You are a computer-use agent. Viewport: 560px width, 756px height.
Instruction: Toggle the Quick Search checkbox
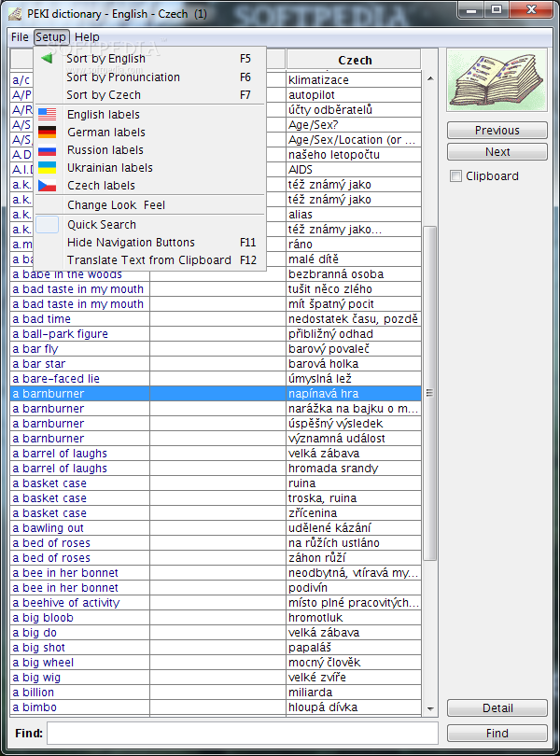[x=48, y=225]
